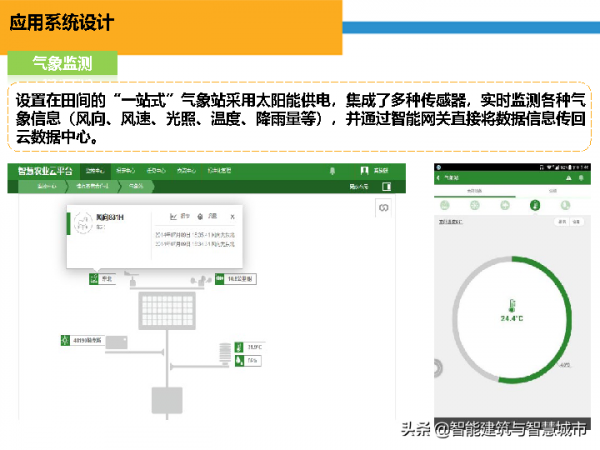Viewport: 600px width, 450px height.
Task: Tap the 24.4°C temperature reading
Action: coord(512,318)
